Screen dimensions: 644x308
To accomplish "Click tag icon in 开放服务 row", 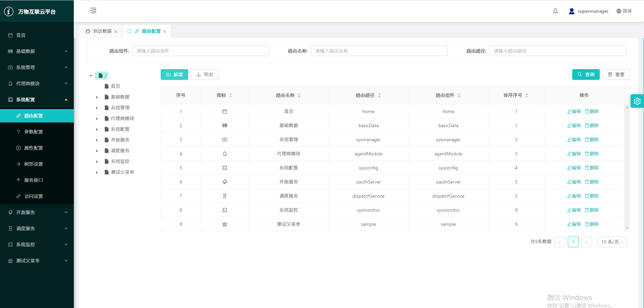I will [225, 182].
